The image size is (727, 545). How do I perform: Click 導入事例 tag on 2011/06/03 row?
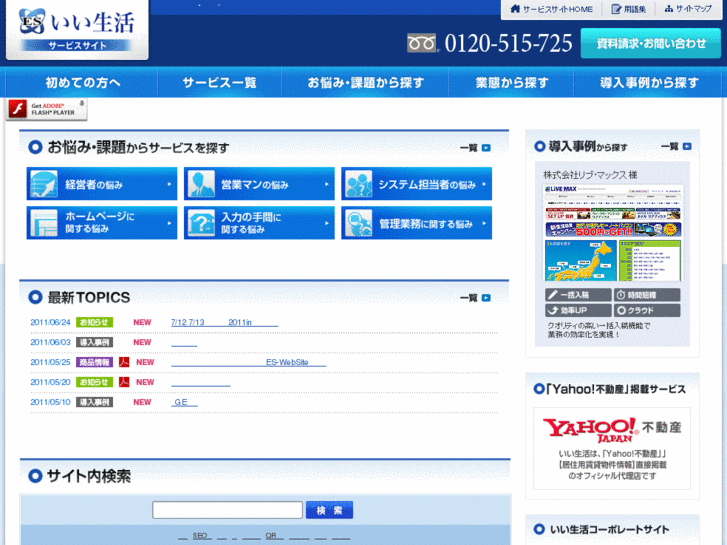95,342
